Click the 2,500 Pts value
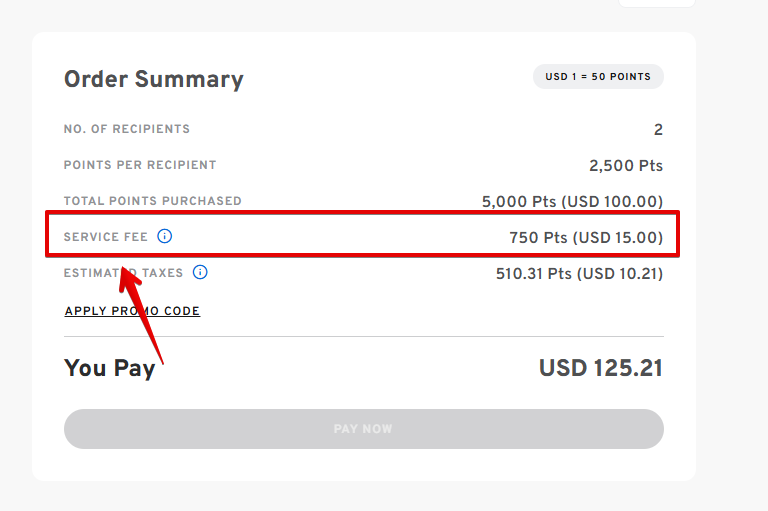The image size is (768, 511). 626,166
